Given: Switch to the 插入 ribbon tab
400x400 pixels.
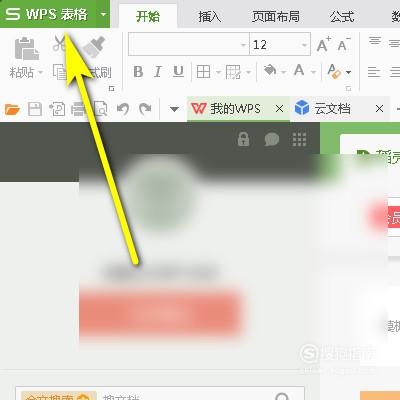Looking at the screenshot, I should 209,16.
